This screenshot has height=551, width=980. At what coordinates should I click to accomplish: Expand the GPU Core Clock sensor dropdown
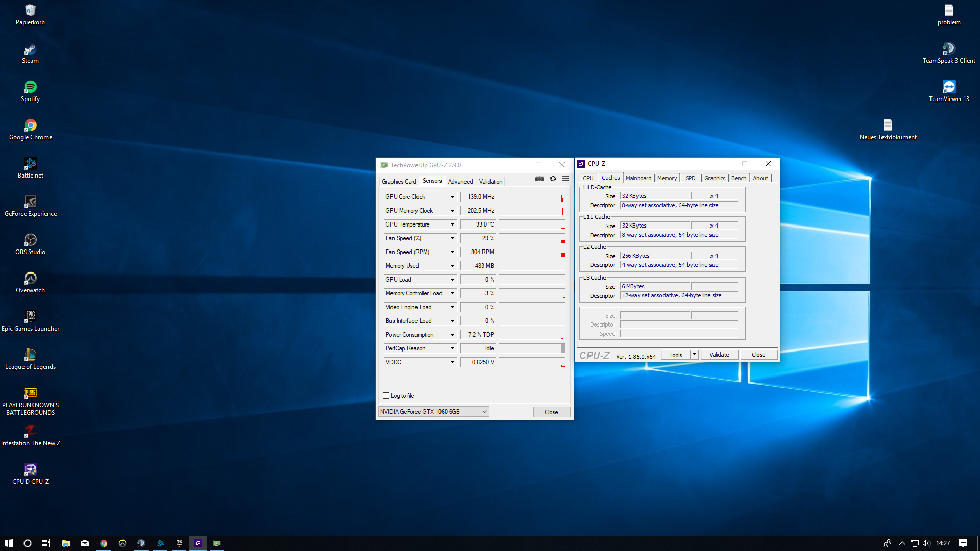(x=452, y=197)
